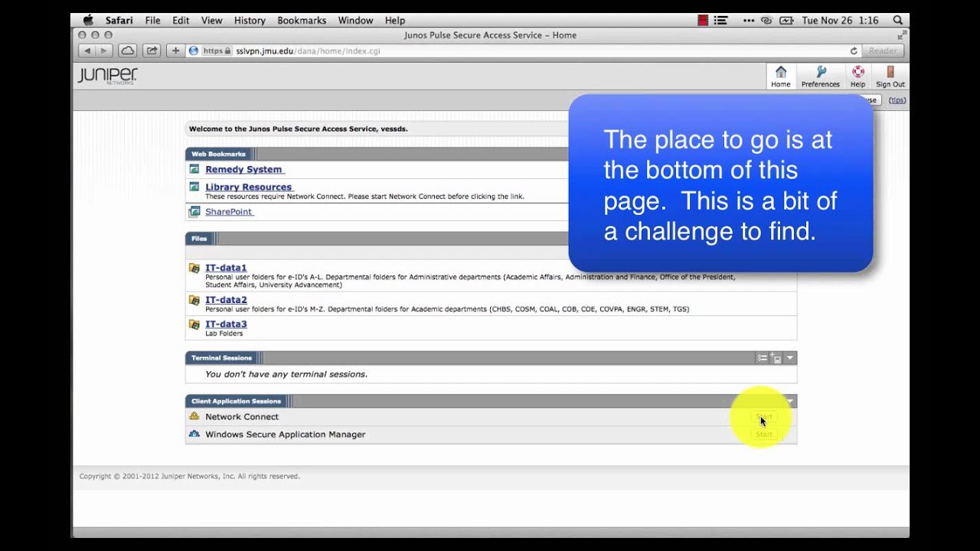Image resolution: width=980 pixels, height=551 pixels.
Task: Click the three-dots menu bar icon
Action: tap(749, 21)
